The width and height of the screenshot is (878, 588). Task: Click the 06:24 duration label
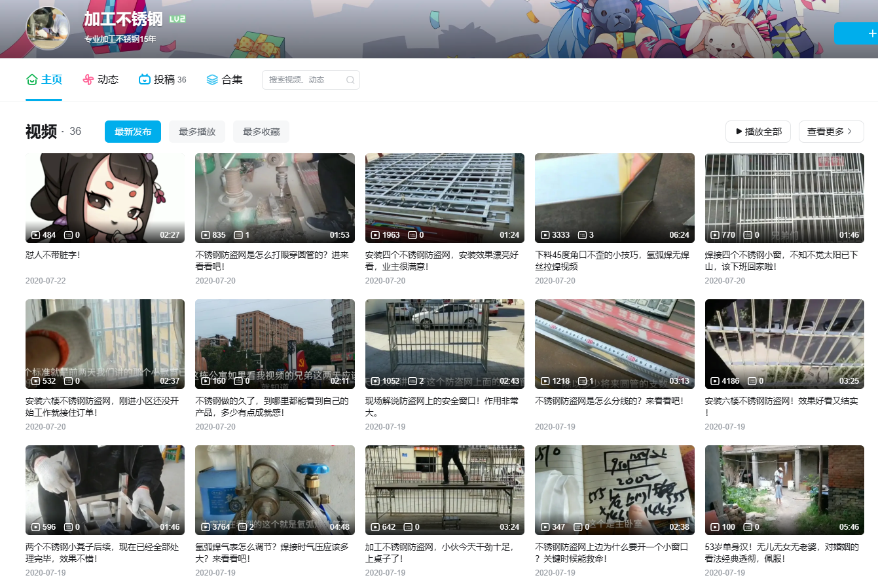pyautogui.click(x=679, y=235)
